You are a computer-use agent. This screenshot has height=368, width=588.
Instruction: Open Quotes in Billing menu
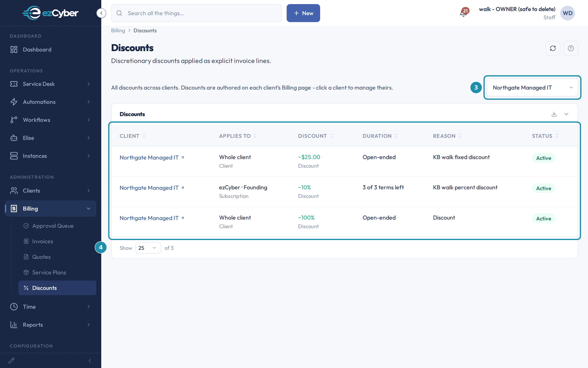pyautogui.click(x=57, y=257)
